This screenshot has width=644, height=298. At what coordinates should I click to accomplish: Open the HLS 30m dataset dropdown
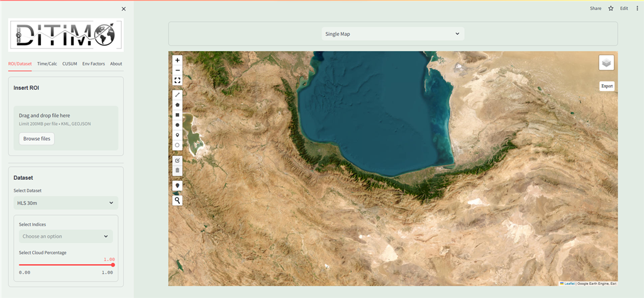tap(66, 202)
